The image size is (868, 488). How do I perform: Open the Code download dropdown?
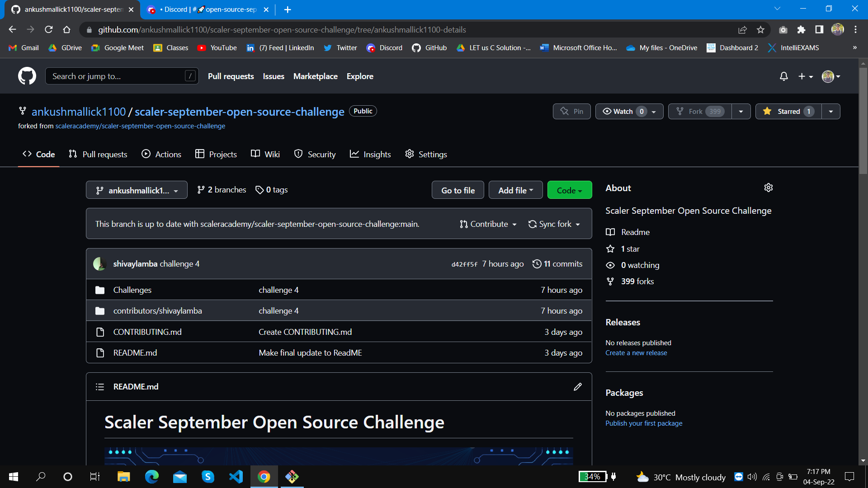click(x=569, y=190)
